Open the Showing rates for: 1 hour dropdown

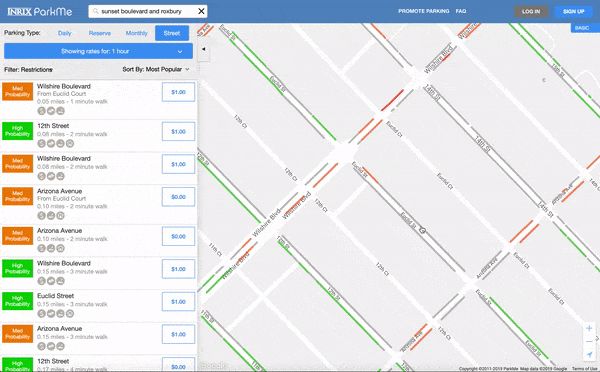point(98,51)
